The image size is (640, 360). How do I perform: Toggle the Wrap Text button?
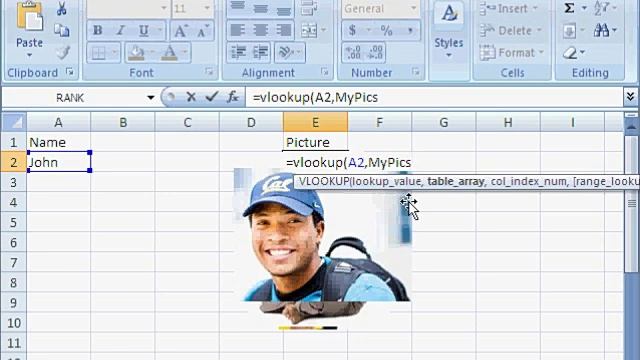click(309, 7)
